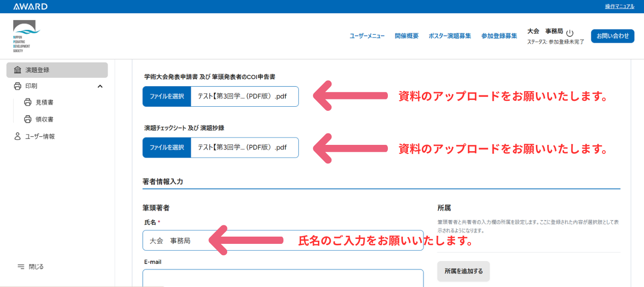Click the power logout icon in header
Viewport: 644px width, 287px height.
(570, 33)
